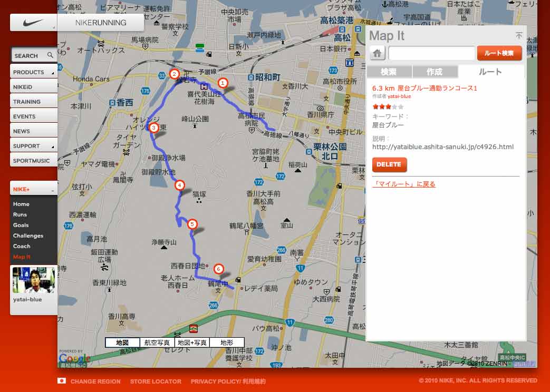550x392 pixels.
Task: Click the search magnifier icon
Action: (50, 55)
